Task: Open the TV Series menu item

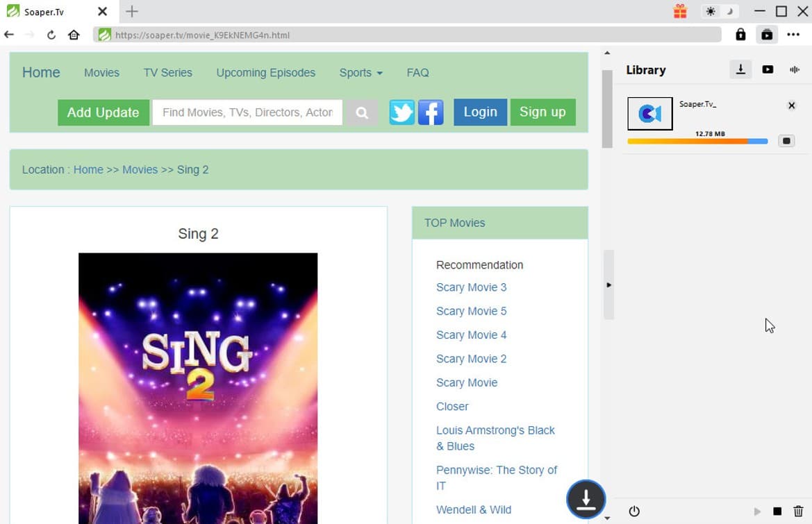Action: [x=167, y=73]
